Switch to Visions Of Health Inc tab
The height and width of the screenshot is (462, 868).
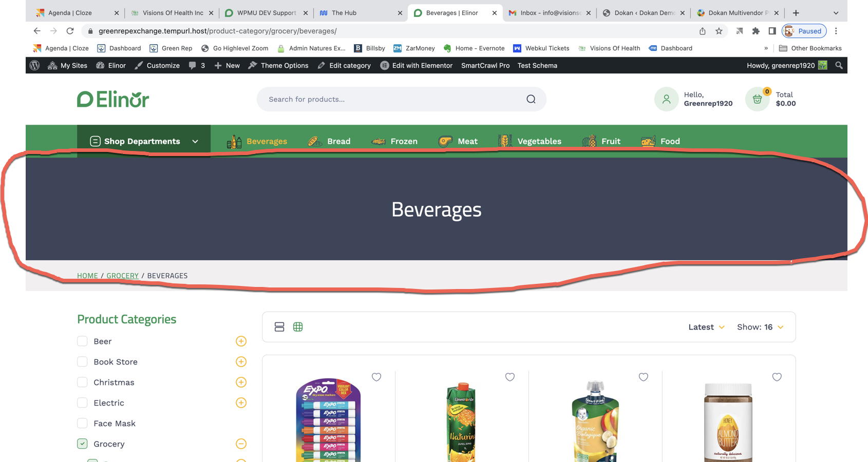[x=172, y=13]
